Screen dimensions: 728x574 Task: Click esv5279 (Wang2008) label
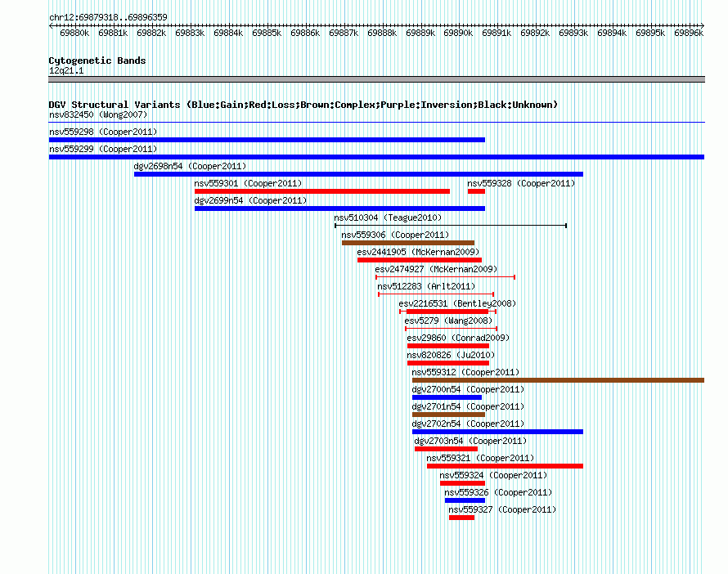(x=448, y=321)
